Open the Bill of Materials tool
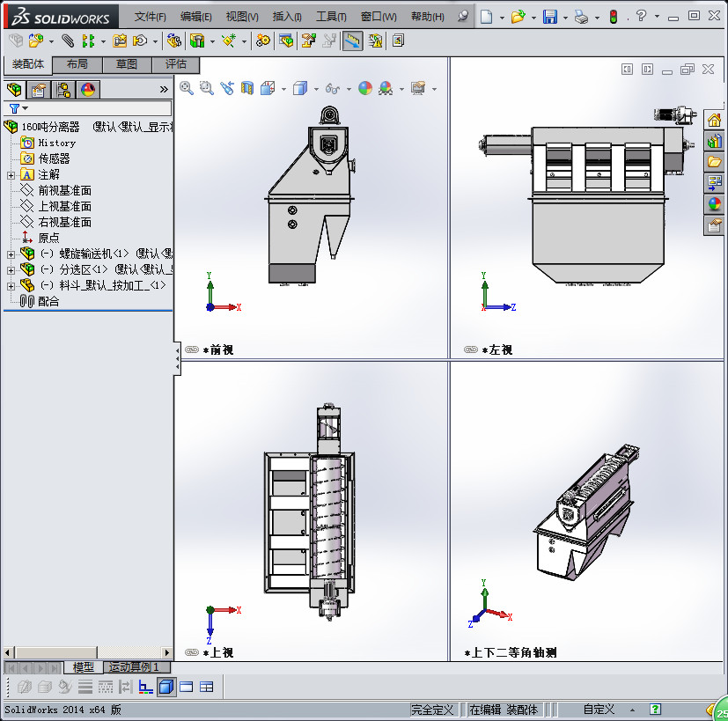The image size is (728, 721). tap(286, 40)
